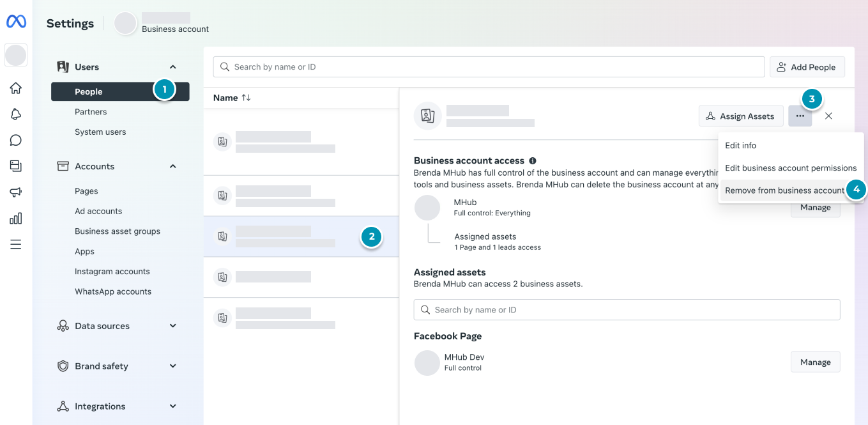The image size is (868, 425).
Task: Open Ad accounts in the sidebar
Action: point(98,211)
